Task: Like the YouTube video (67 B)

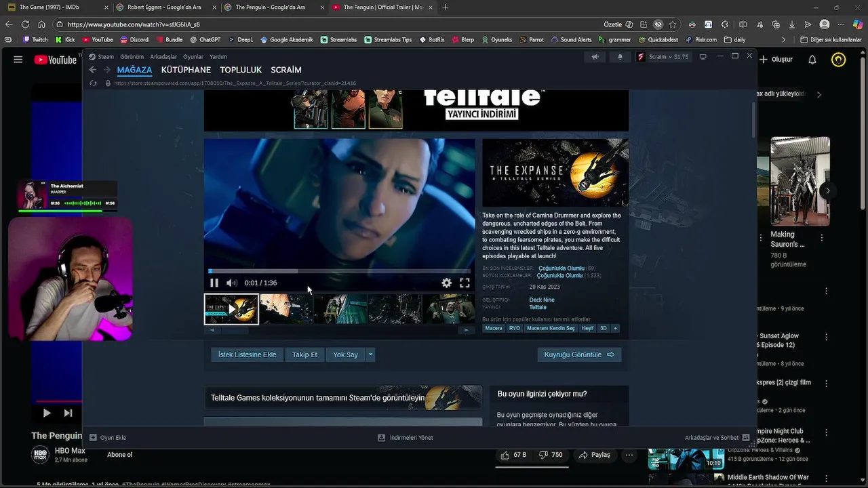Action: [513, 455]
